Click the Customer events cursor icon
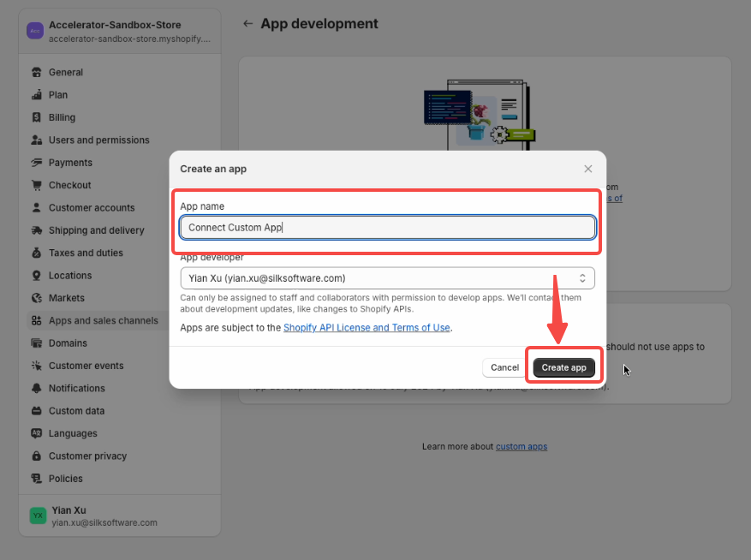 pos(37,366)
